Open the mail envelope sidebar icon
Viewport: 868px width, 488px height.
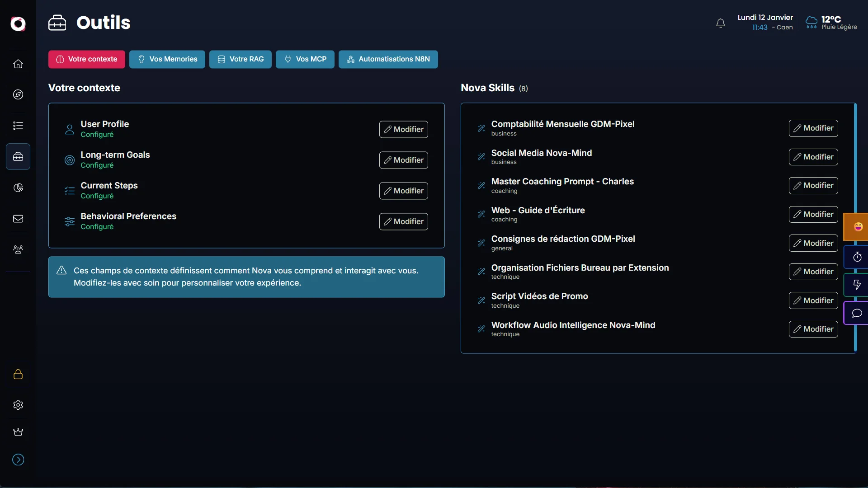tap(18, 219)
